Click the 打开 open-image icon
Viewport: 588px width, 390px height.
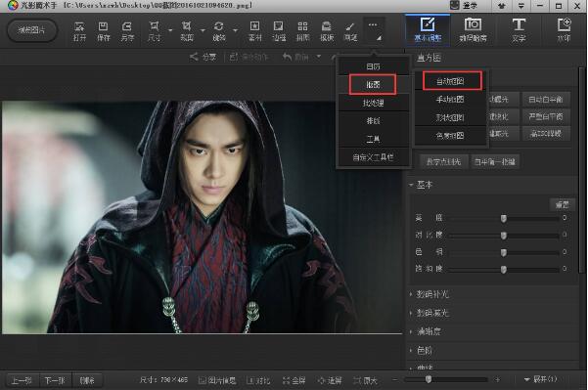[x=79, y=30]
